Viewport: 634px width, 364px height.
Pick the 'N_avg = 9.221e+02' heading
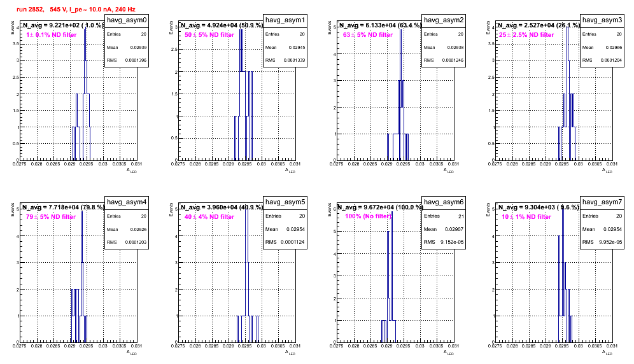(62, 25)
